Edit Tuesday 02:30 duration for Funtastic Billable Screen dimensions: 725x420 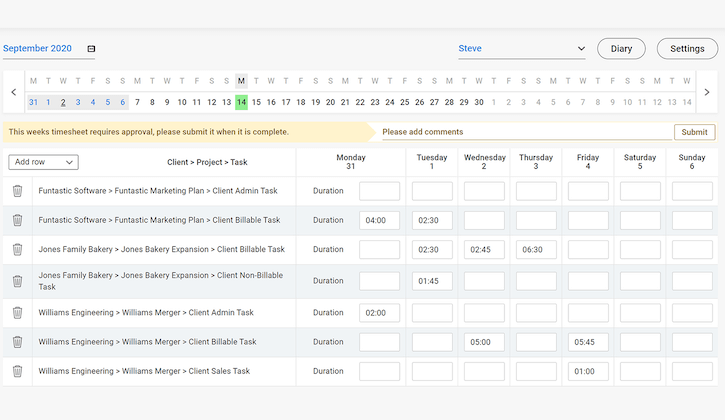click(432, 220)
